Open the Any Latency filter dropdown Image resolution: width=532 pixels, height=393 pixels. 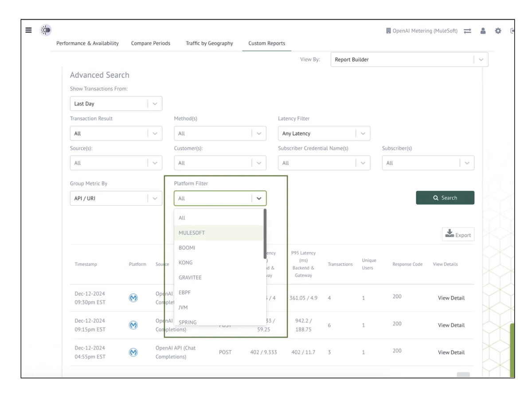pyautogui.click(x=324, y=134)
